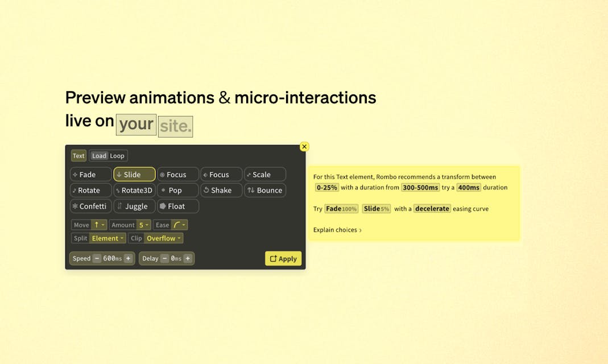Click the 400ms suggested duration tag
The height and width of the screenshot is (364, 608).
tap(469, 188)
